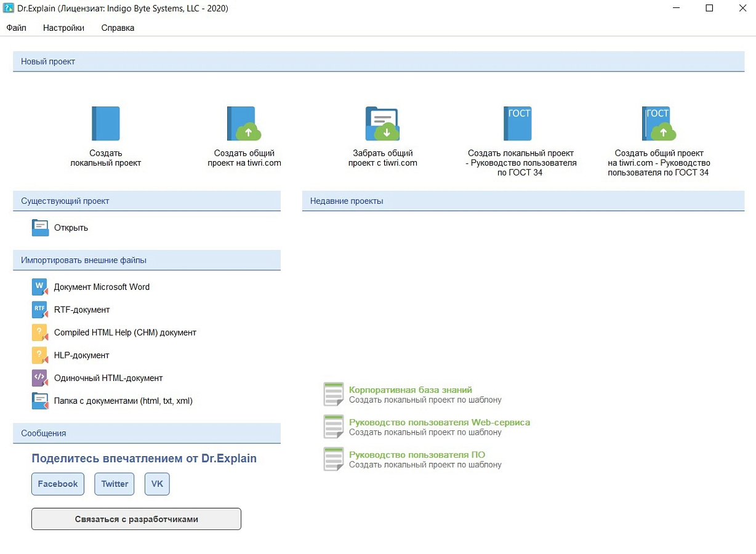756x554 pixels.
Task: Click the Facebook share button
Action: pyautogui.click(x=58, y=484)
